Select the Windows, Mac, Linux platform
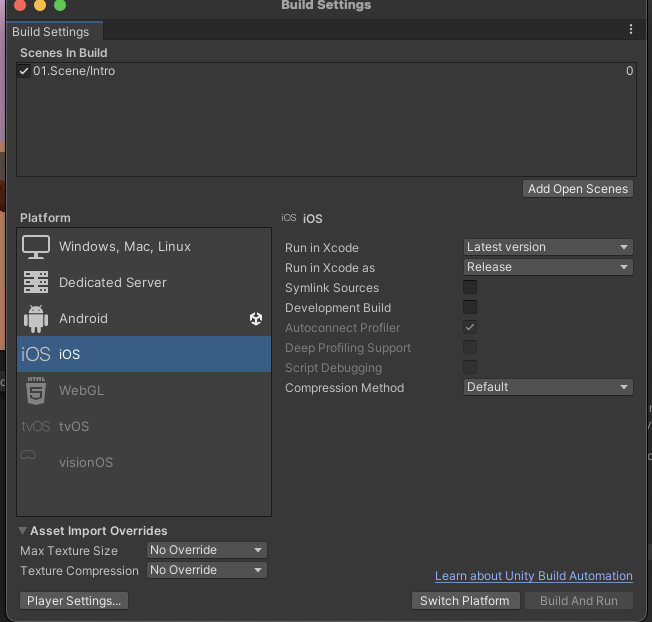 (x=144, y=247)
